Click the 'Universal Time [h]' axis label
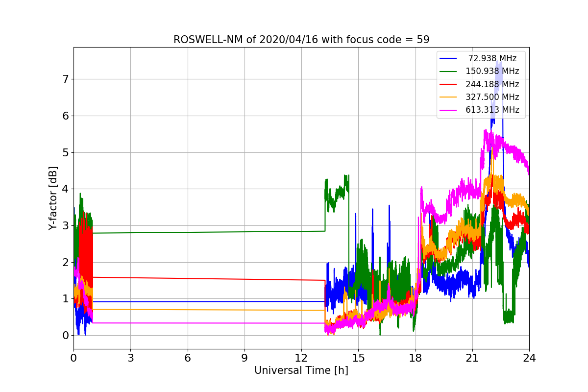The width and height of the screenshot is (588, 392). pos(301,371)
